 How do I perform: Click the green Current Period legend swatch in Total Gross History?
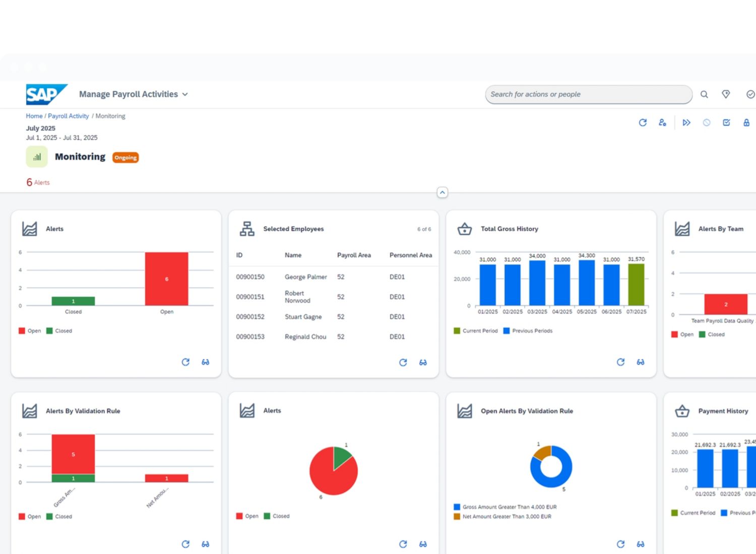click(x=457, y=331)
